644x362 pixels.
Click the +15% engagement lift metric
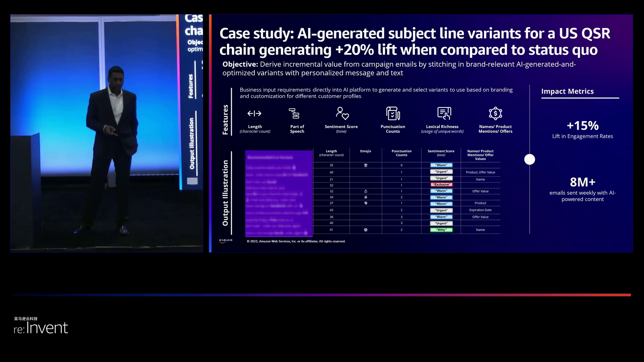click(x=583, y=126)
